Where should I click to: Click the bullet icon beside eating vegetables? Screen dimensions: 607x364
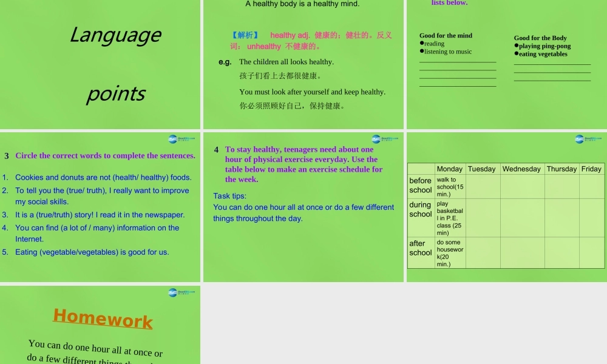pos(515,54)
